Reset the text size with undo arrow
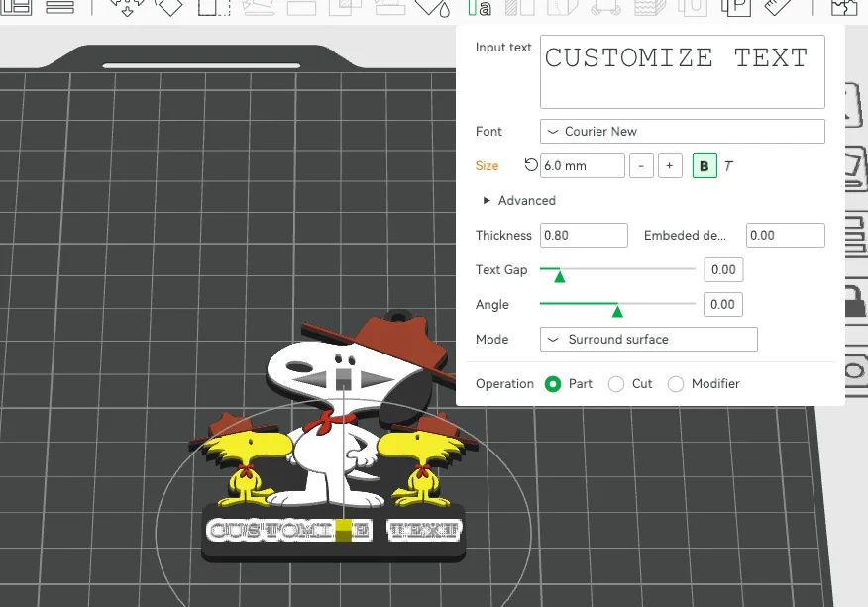 [530, 165]
